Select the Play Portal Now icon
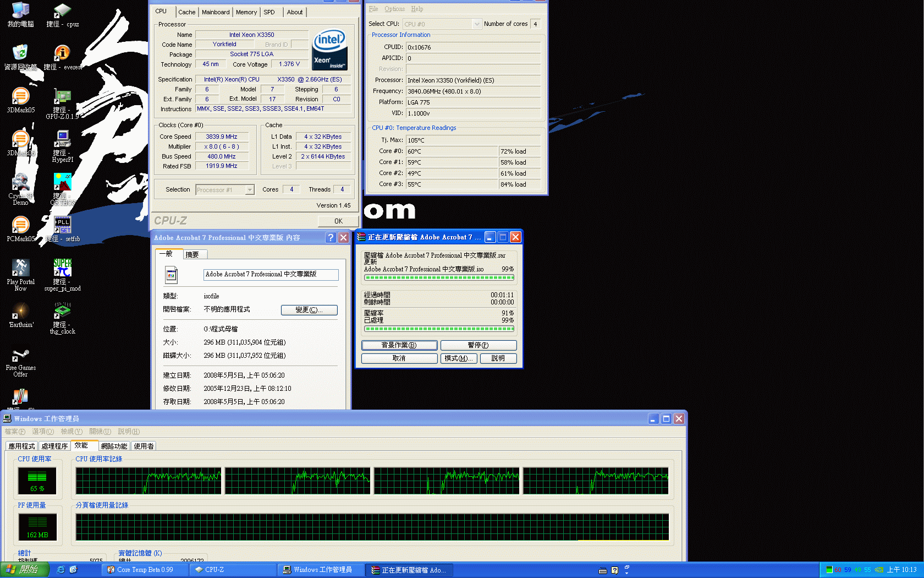924x578 pixels. 20,275
